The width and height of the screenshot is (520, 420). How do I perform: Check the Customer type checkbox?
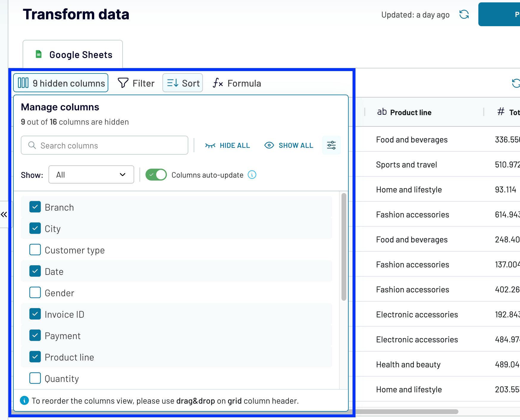point(35,250)
